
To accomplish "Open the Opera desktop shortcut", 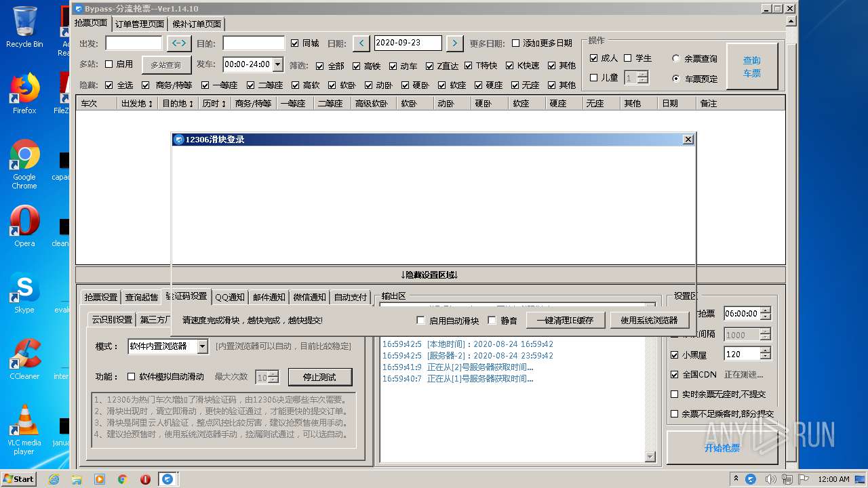I will [x=24, y=226].
